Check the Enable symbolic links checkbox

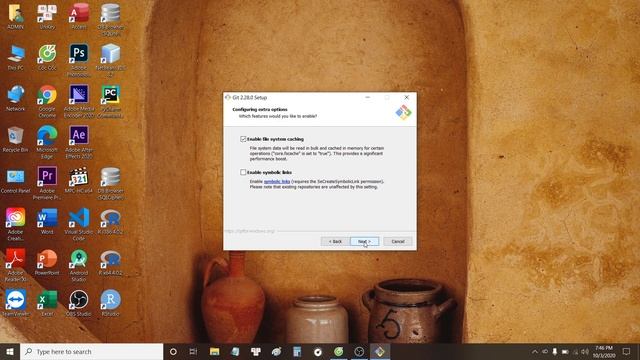tap(243, 172)
